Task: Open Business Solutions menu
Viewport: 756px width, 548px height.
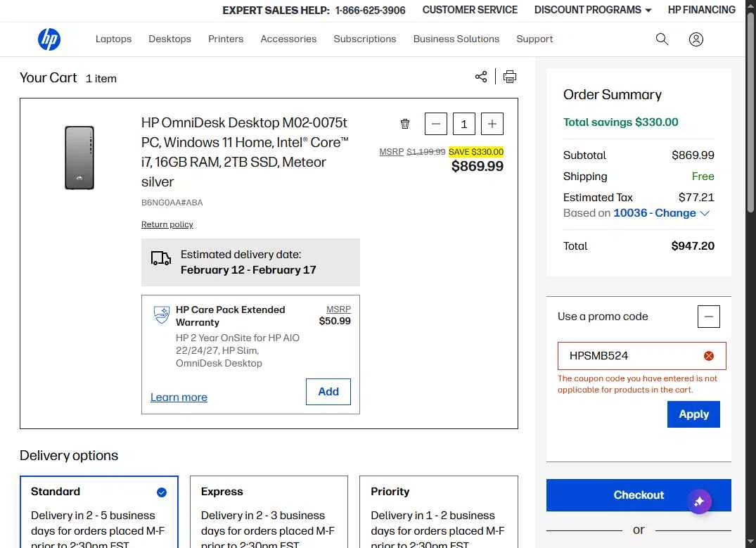Action: pyautogui.click(x=456, y=39)
